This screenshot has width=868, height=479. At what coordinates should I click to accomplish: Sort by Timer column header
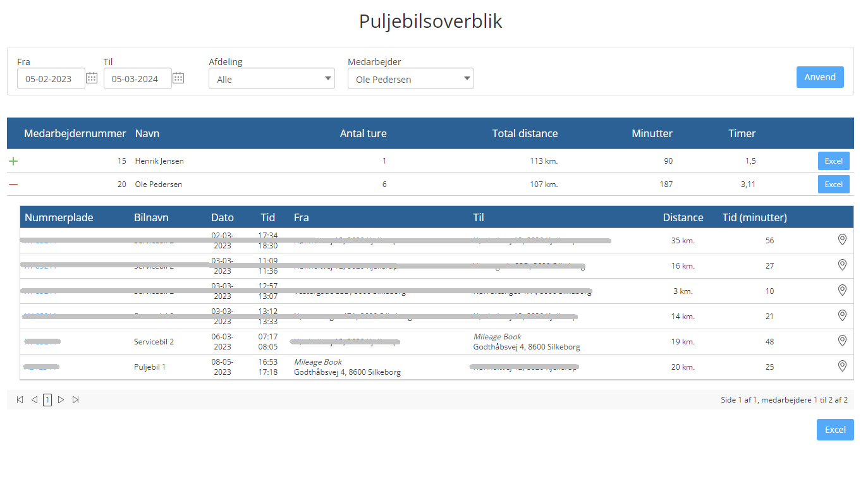click(x=742, y=133)
